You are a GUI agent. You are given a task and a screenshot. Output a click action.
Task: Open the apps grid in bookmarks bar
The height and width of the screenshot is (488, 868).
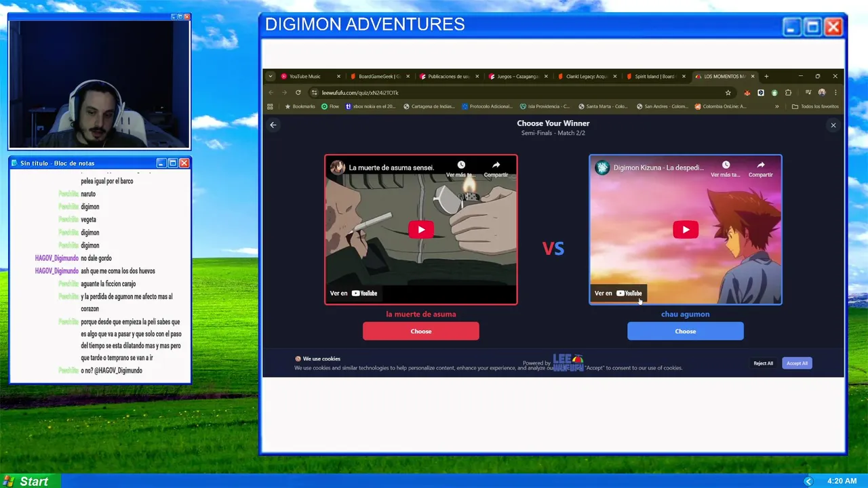[x=270, y=106]
